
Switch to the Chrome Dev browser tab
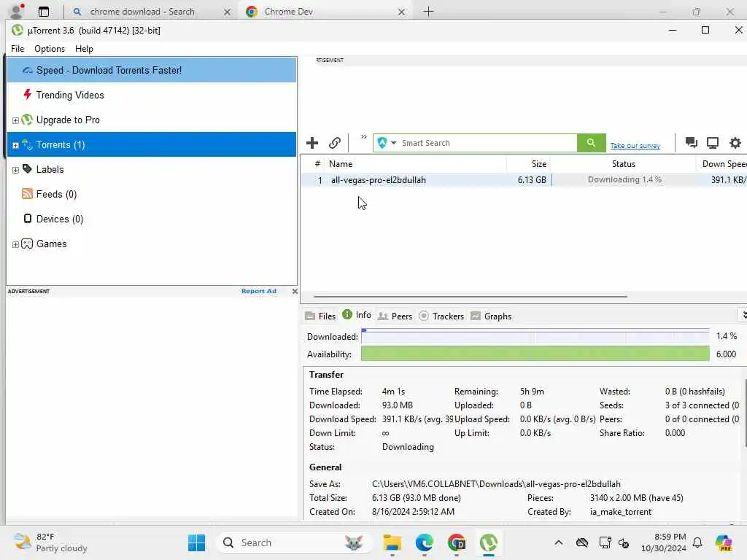(326, 12)
